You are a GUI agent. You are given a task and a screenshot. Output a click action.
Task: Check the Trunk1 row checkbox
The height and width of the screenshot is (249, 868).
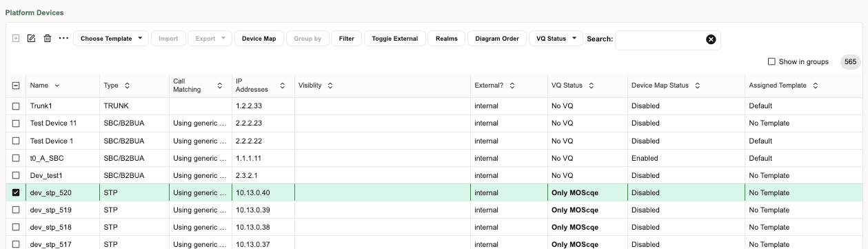point(16,106)
